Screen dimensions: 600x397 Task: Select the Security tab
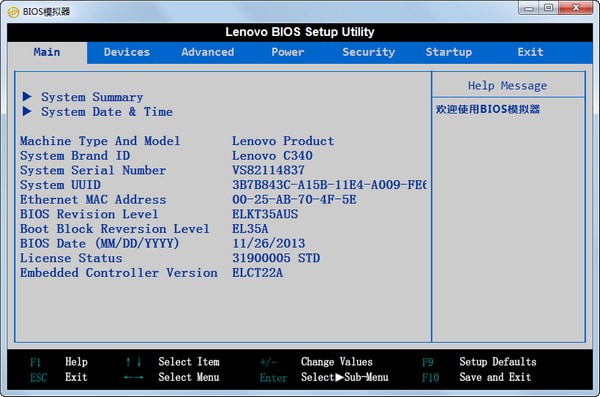(x=368, y=52)
